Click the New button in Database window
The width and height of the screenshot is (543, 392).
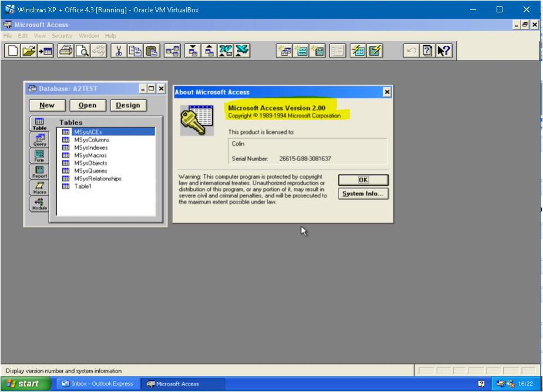(47, 105)
